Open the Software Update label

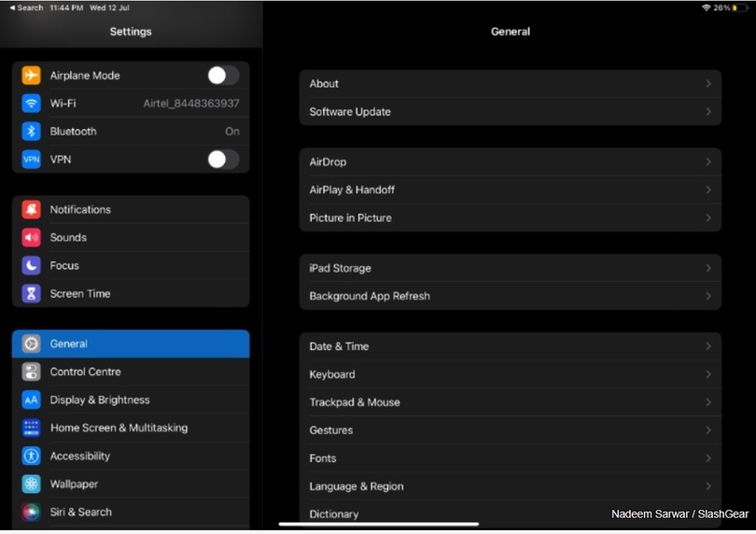[x=350, y=111]
